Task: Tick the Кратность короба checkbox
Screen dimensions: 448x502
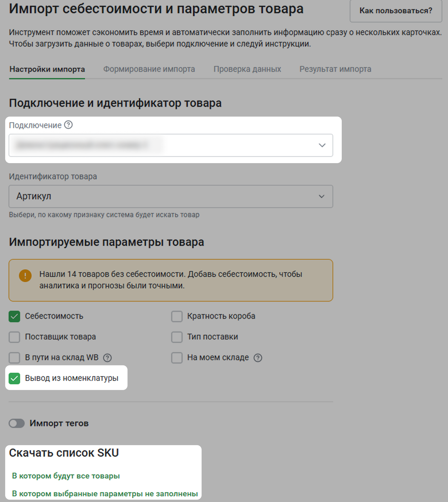Action: tap(177, 316)
